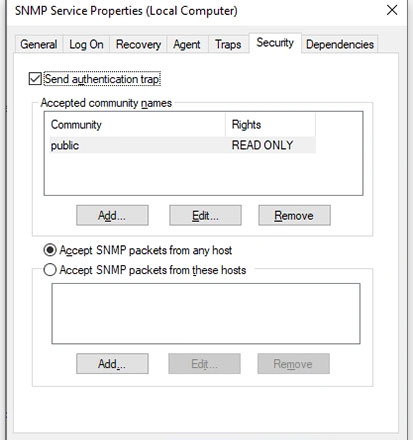The height and width of the screenshot is (440, 413).
Task: Click the Rights column header
Action: pyautogui.click(x=270, y=125)
